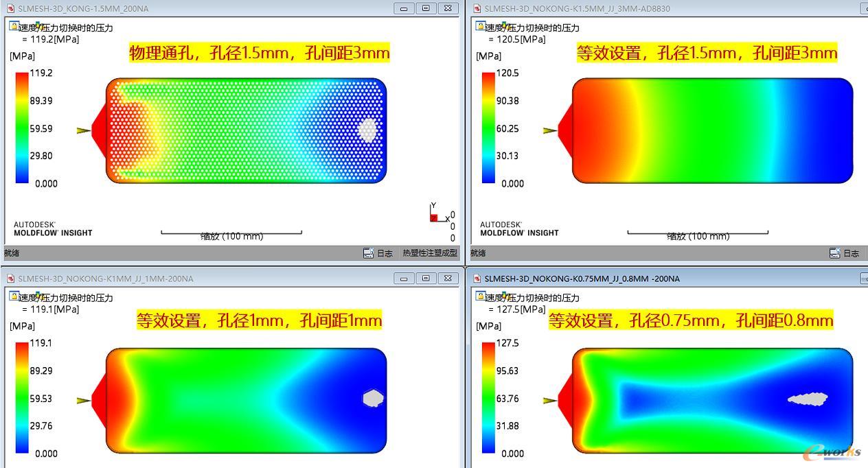Click legend value 95.63 in the K0.75MM window
This screenshot has height=468, width=868.
point(507,371)
